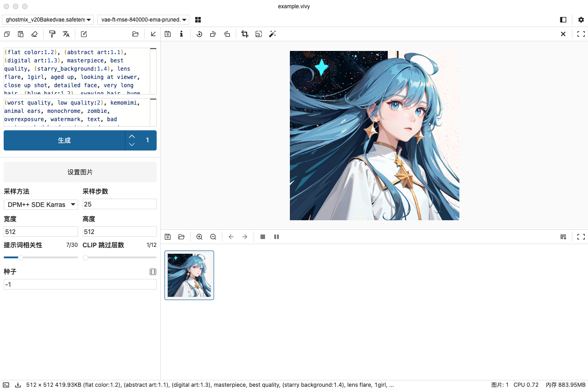Open folder icon in gallery toolbar
The height and width of the screenshot is (390, 588).
pos(181,237)
